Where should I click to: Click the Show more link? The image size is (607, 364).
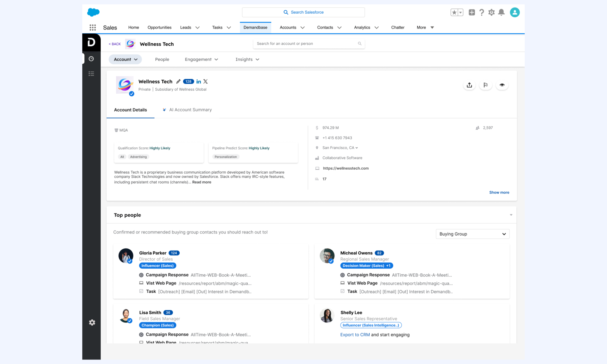point(499,193)
